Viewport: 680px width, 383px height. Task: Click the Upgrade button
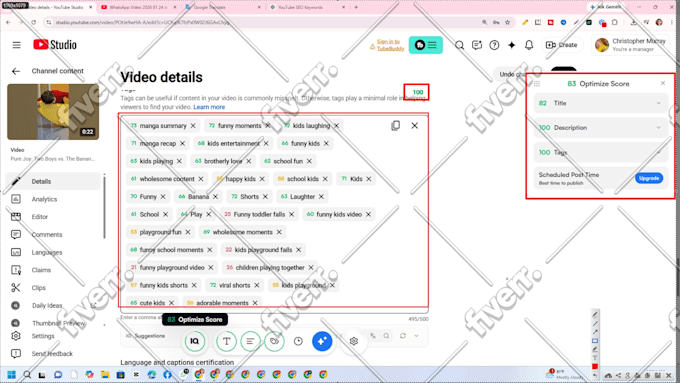coord(649,178)
